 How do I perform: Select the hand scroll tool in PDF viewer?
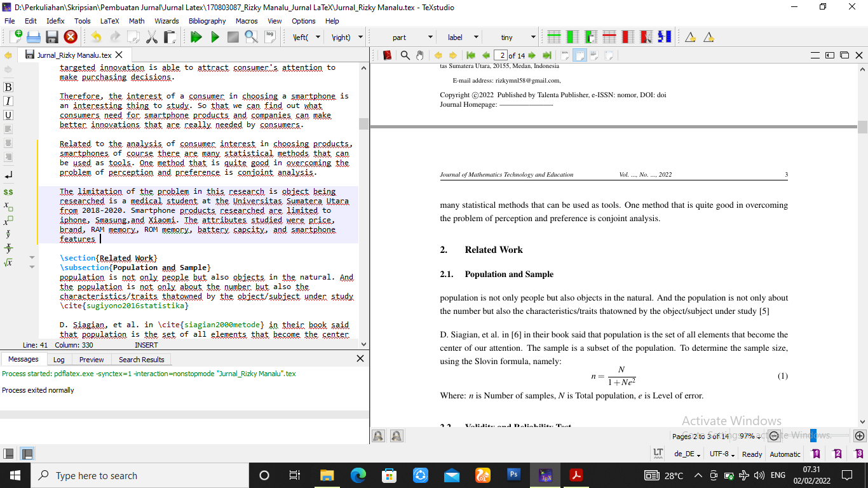[x=419, y=55]
